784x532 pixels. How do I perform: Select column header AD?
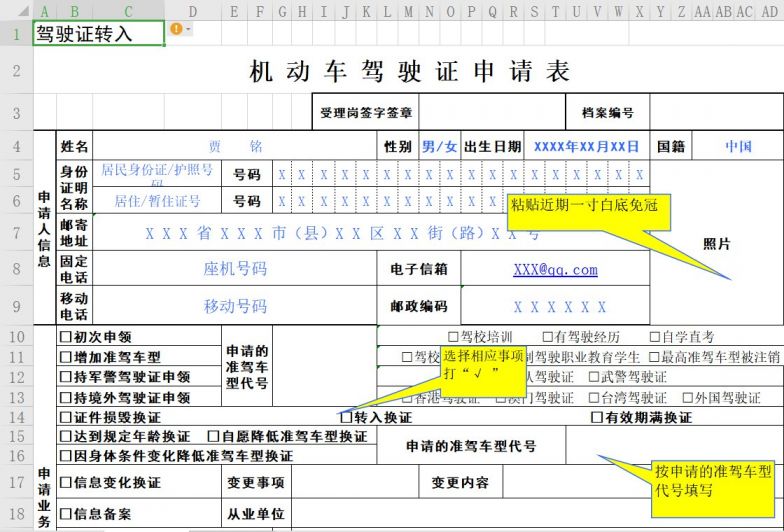[770, 11]
